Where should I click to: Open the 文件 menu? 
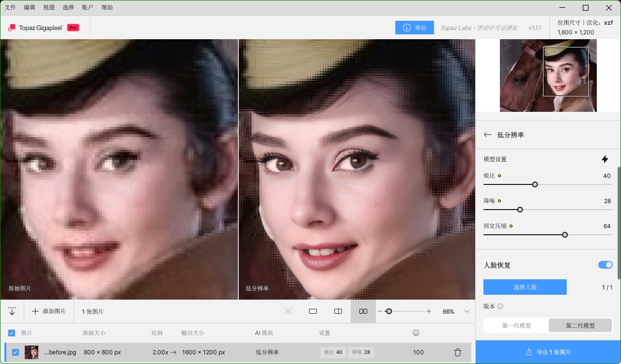[x=10, y=8]
